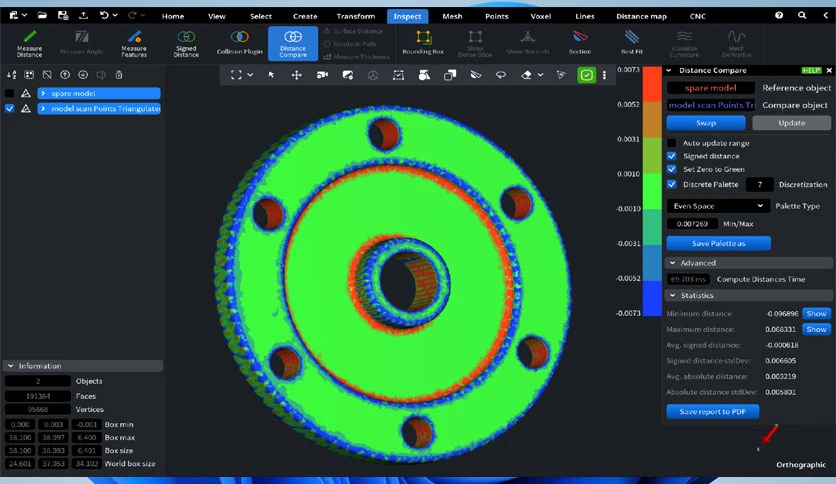Choose the arrow pointer tool in viewport toolbar
The height and width of the screenshot is (484, 836).
click(271, 75)
